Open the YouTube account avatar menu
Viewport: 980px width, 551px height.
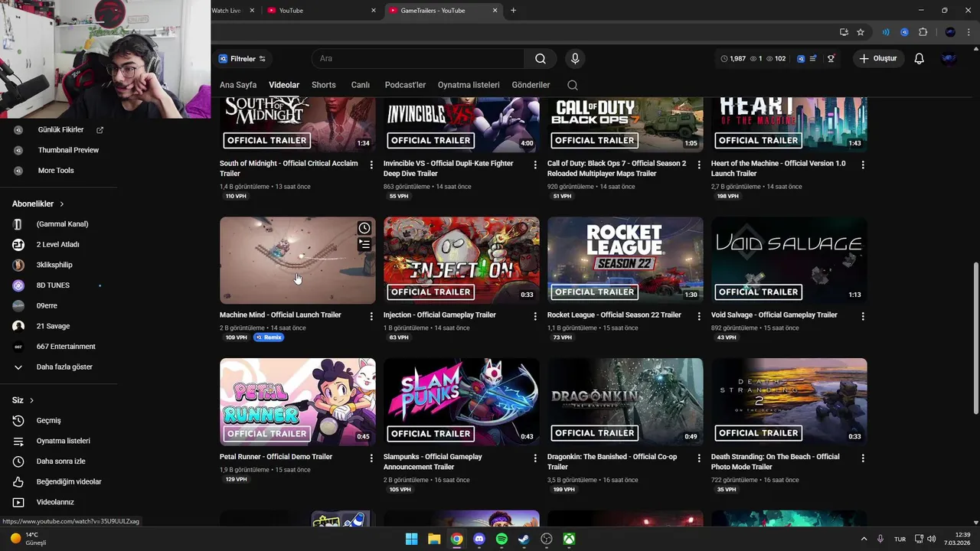tap(949, 59)
